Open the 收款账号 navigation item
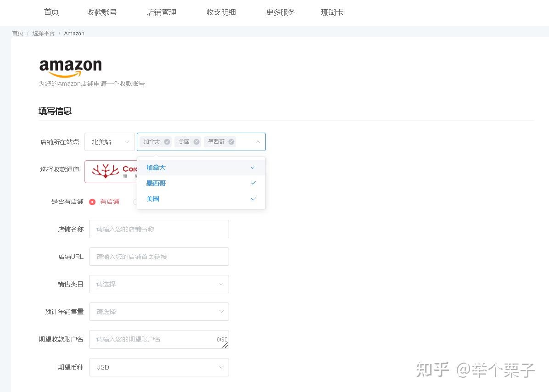The image size is (549, 392). [x=102, y=12]
